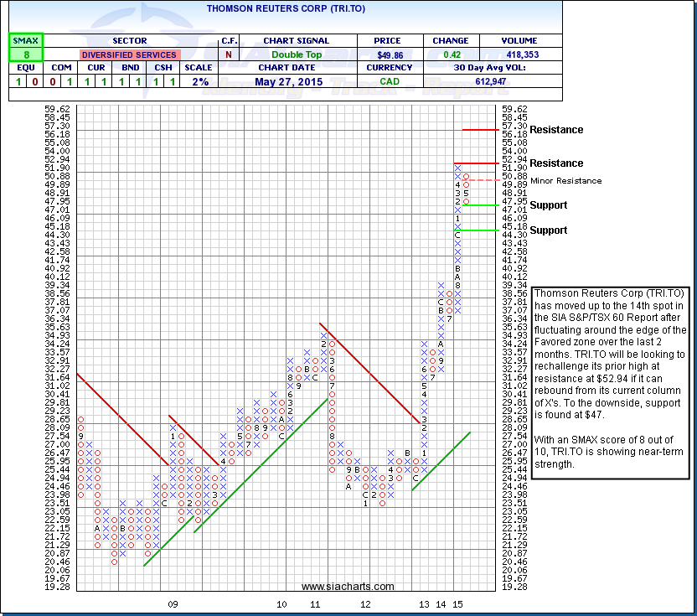Click the dashed Minor Resistance marker

pos(483,180)
